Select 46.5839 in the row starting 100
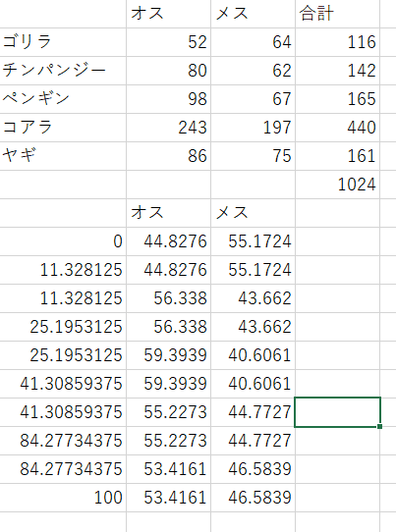The width and height of the screenshot is (396, 532). [x=253, y=499]
